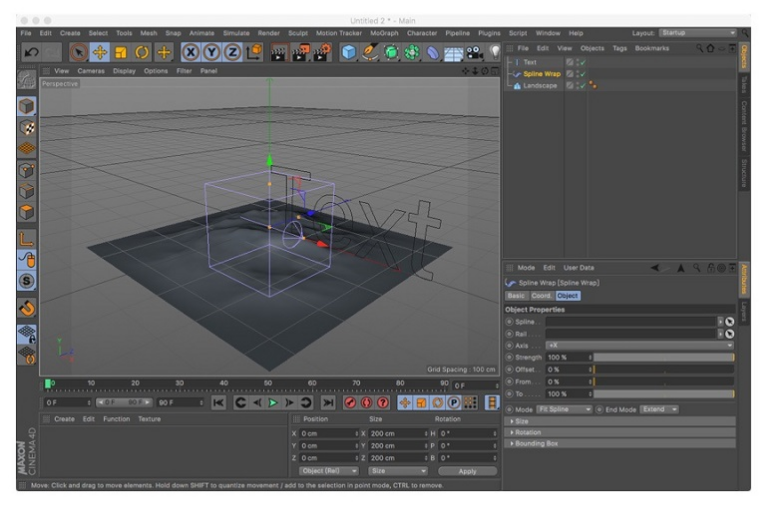
Task: Toggle the X axis lock
Action: (189, 53)
